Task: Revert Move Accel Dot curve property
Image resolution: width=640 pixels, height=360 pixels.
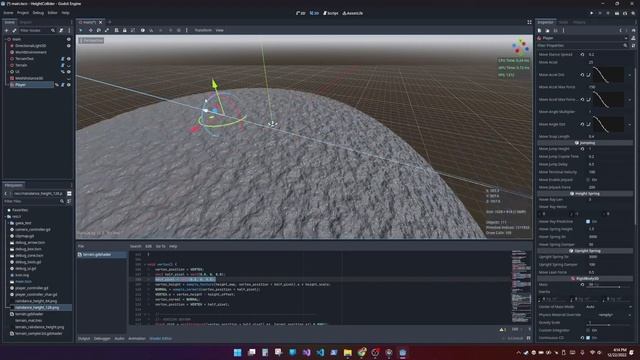Action: [582, 75]
